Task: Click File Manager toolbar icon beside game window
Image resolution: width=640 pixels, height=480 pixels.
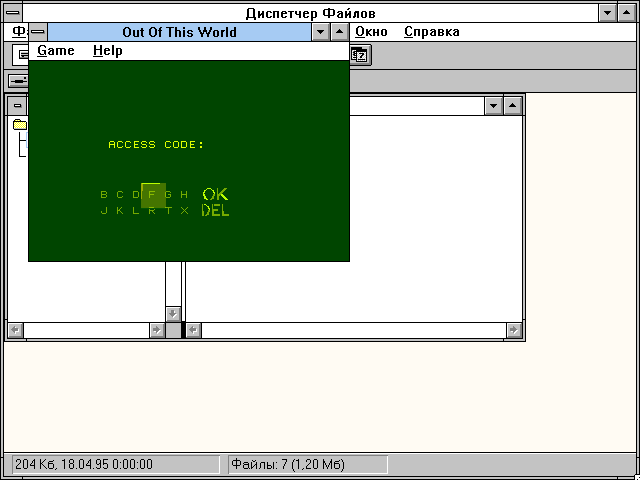Action: click(x=360, y=56)
